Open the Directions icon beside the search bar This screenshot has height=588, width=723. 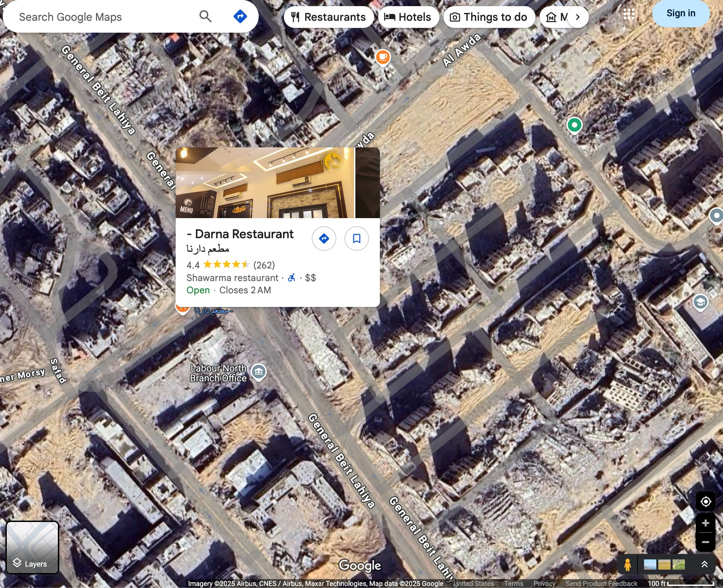pyautogui.click(x=240, y=16)
